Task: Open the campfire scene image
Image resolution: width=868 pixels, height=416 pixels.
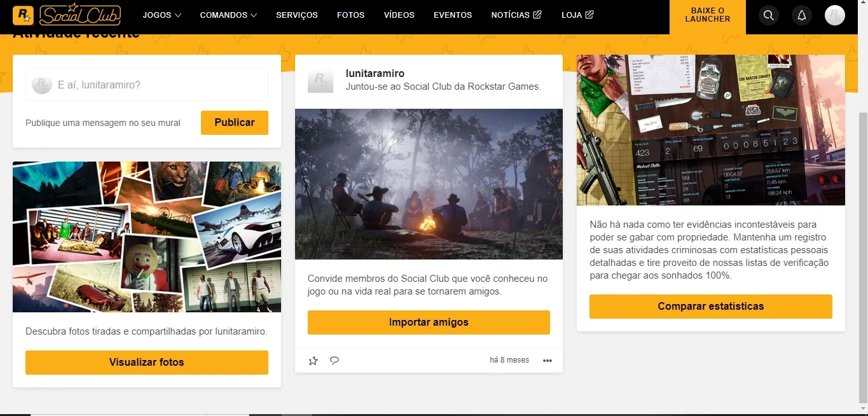Action: 429,184
